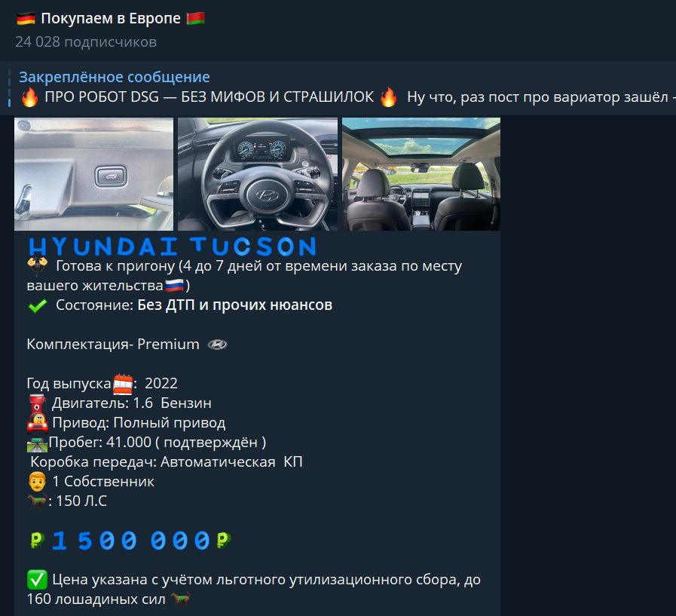Open the pinned message banner
This screenshot has width=676, height=616.
[x=339, y=87]
